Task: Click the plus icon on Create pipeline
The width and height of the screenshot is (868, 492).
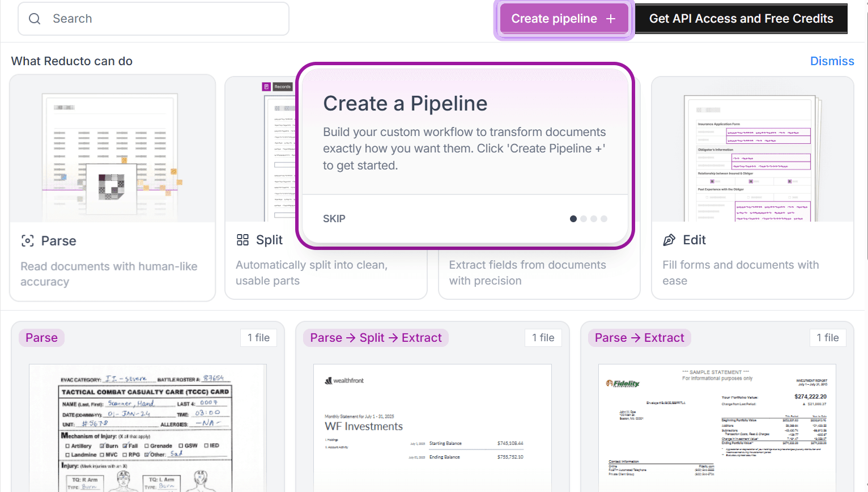Action: coord(611,18)
